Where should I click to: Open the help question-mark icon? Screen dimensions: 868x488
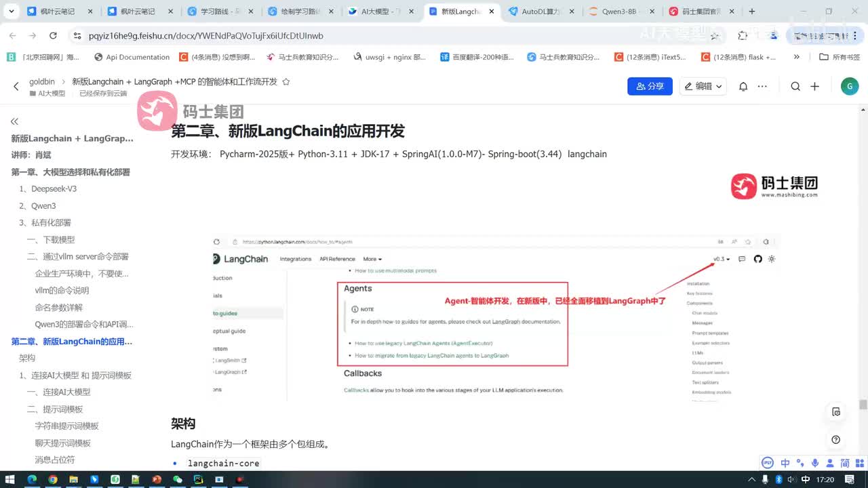836,440
